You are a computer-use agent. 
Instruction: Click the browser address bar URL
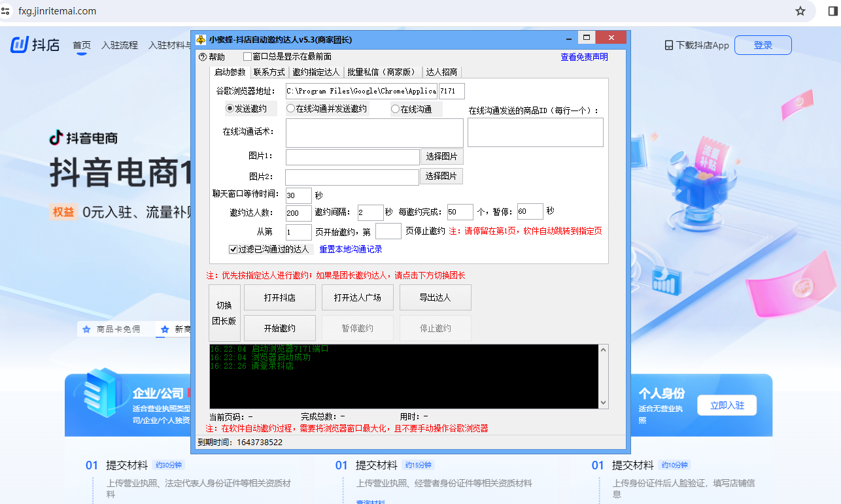[58, 11]
